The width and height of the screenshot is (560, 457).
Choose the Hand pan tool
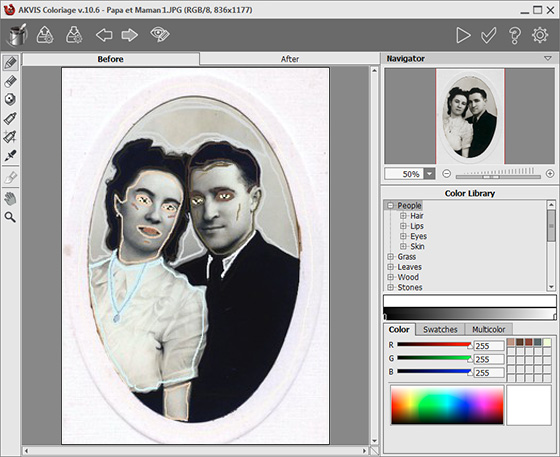point(10,199)
